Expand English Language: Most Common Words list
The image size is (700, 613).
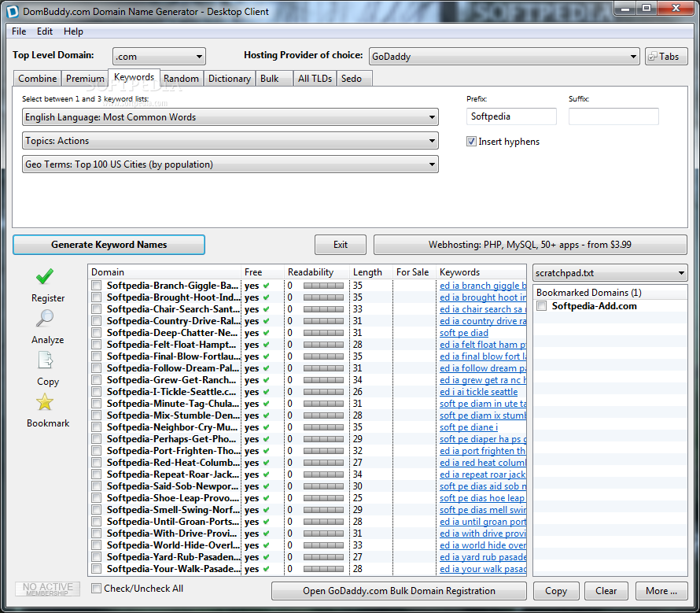pos(230,117)
